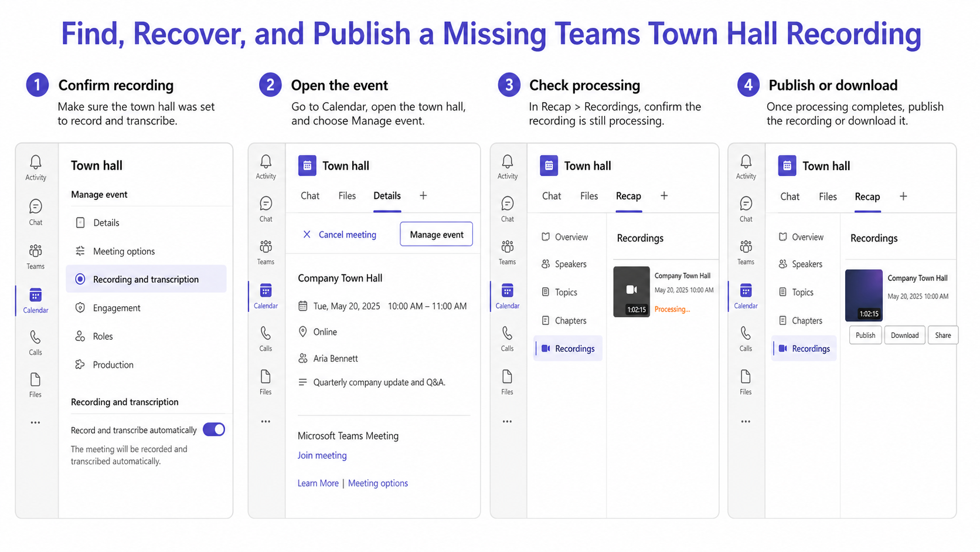Click the Town hall calendar icon in step 3 header
This screenshot has height=552, width=980.
(x=549, y=165)
